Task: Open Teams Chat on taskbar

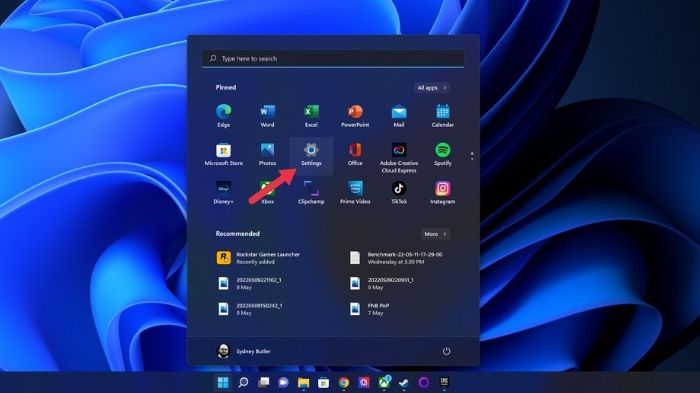Action: pos(283,382)
